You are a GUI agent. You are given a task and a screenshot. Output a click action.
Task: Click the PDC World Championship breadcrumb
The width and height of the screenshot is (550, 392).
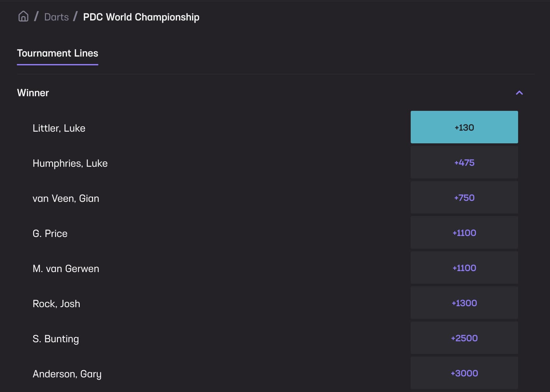point(141,17)
